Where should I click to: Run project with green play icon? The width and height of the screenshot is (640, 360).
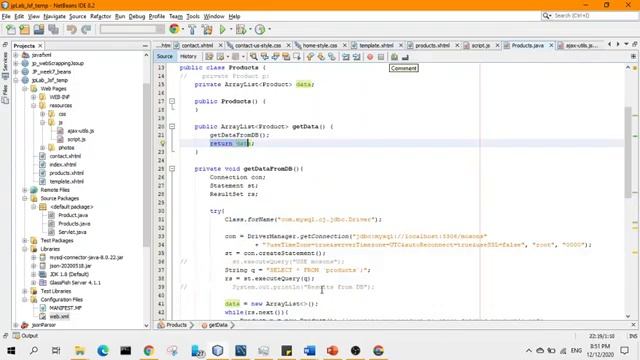[222, 29]
